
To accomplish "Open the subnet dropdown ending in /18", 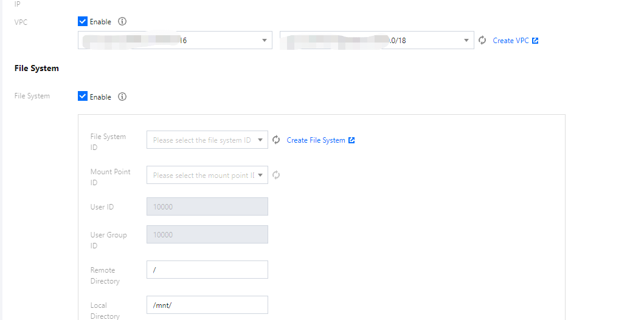I will pyautogui.click(x=376, y=41).
